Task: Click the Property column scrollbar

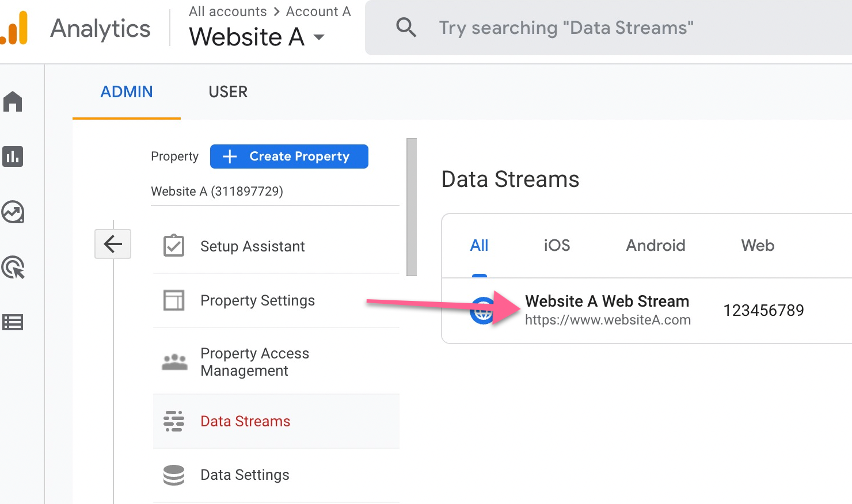Action: point(411,207)
